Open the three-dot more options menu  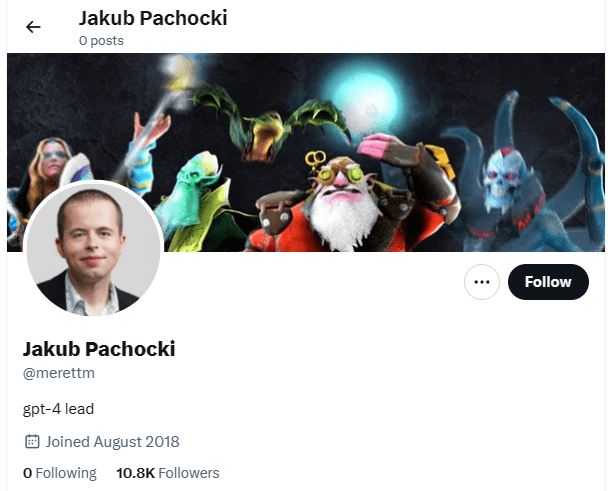[482, 282]
